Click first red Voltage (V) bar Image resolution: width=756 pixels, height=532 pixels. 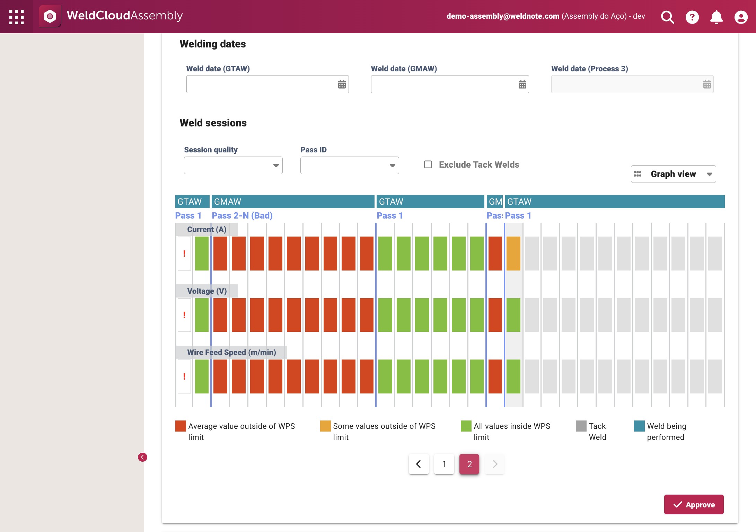tap(220, 315)
